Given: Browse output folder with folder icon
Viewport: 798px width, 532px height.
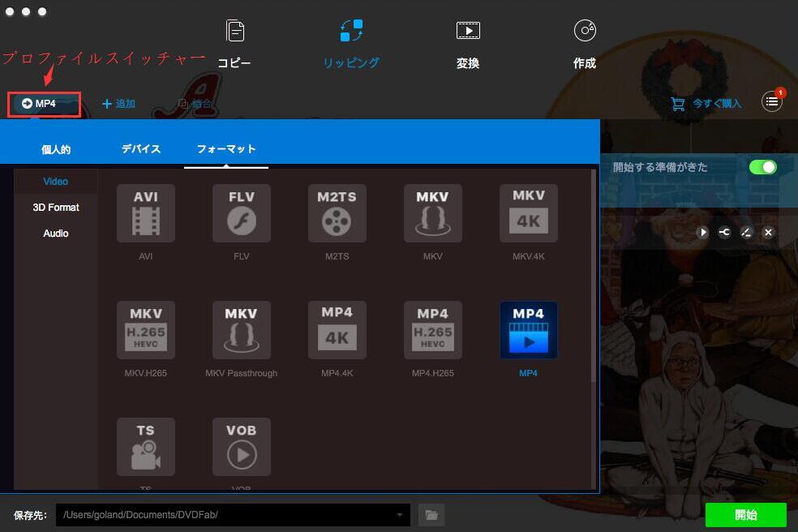Looking at the screenshot, I should pos(432,515).
